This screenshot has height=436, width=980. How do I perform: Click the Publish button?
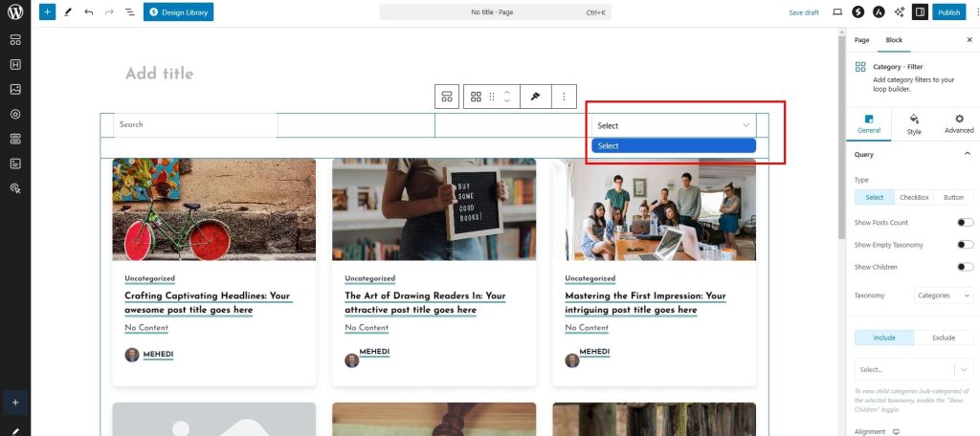948,12
